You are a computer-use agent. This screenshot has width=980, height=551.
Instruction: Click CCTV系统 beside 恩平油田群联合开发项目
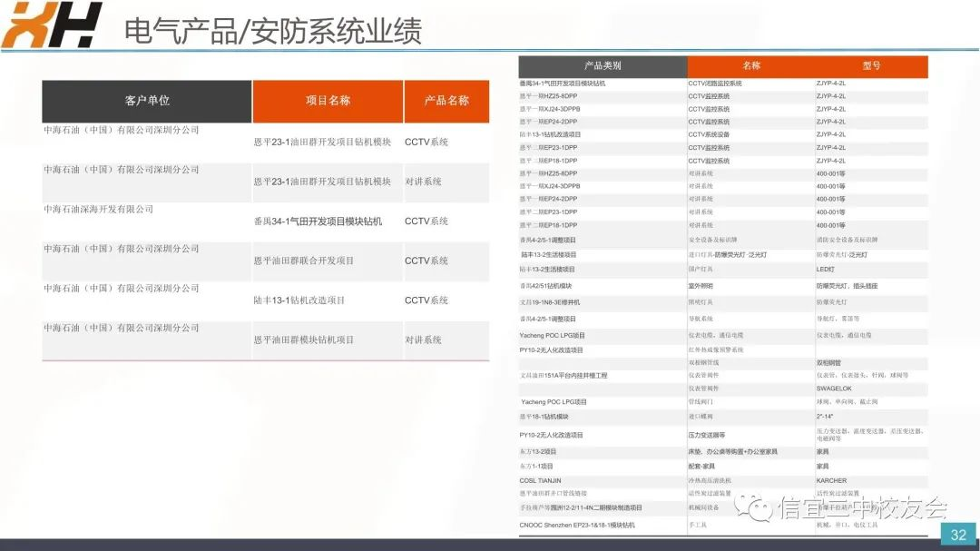point(426,261)
